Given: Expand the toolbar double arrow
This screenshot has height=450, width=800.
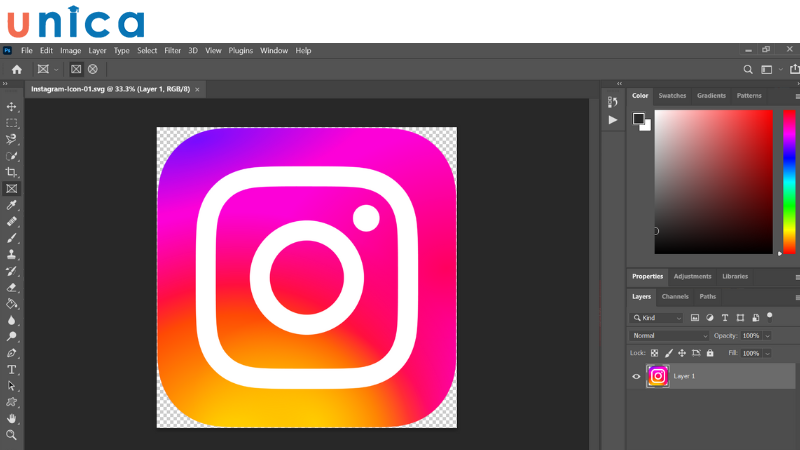Looking at the screenshot, I should click(5, 84).
